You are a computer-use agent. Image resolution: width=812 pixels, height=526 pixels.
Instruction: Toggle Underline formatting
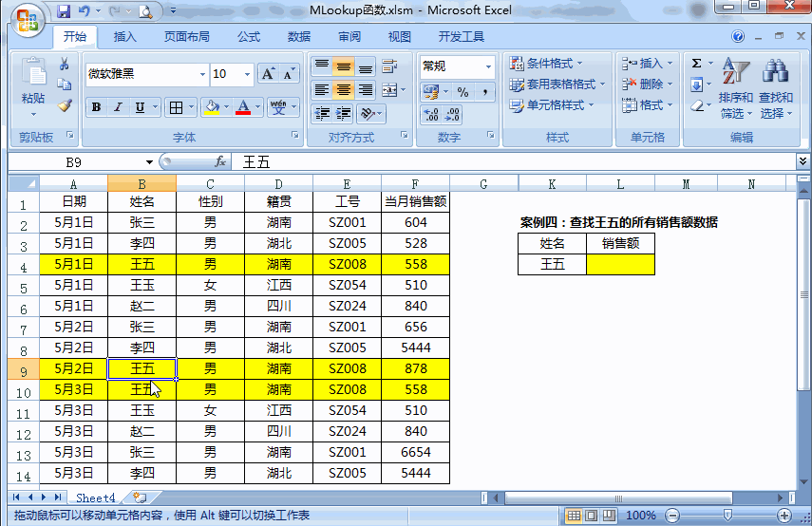point(140,107)
